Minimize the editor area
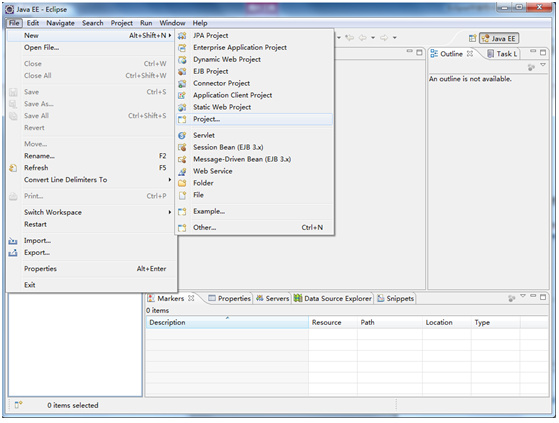The image size is (559, 423). (410, 52)
